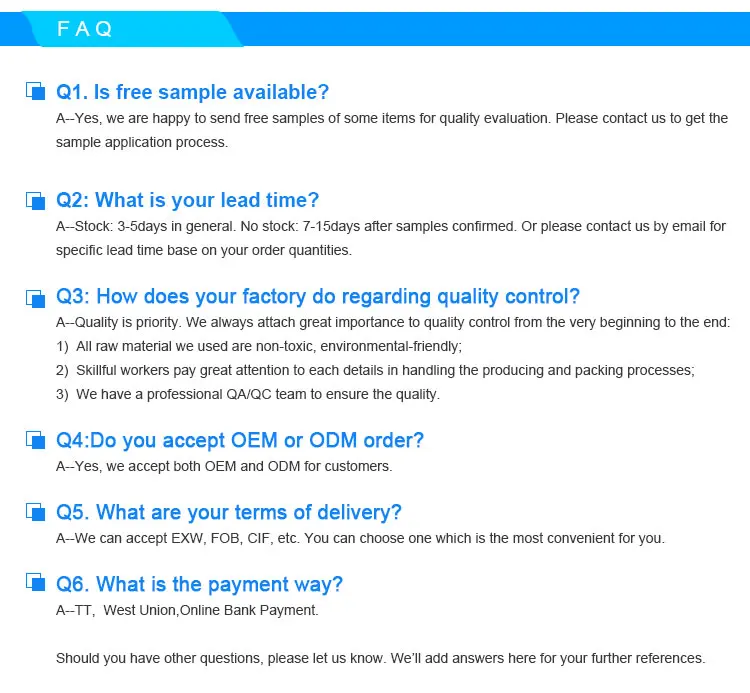
Task: Click the square icon beside Q1
Action: (35, 91)
